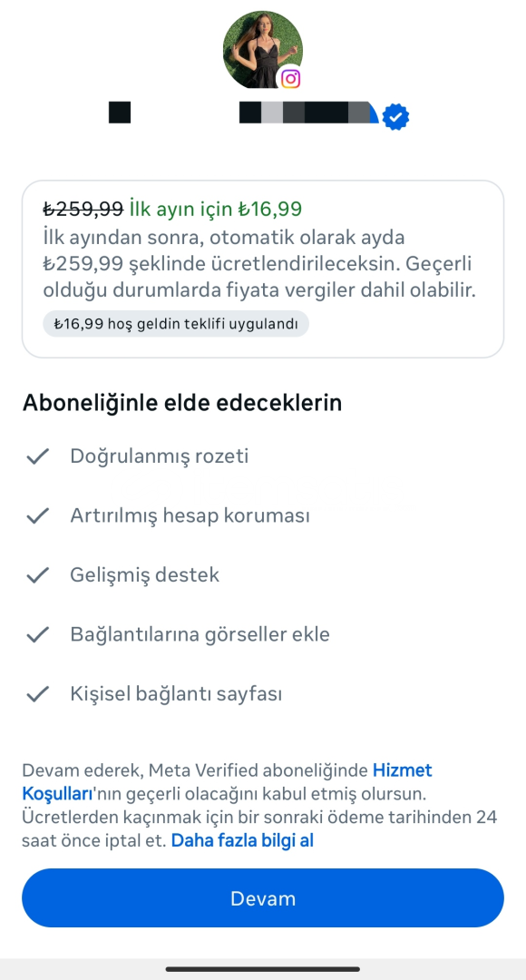Tap the iOS home indicator bar
Image resolution: width=526 pixels, height=980 pixels.
[x=263, y=969]
